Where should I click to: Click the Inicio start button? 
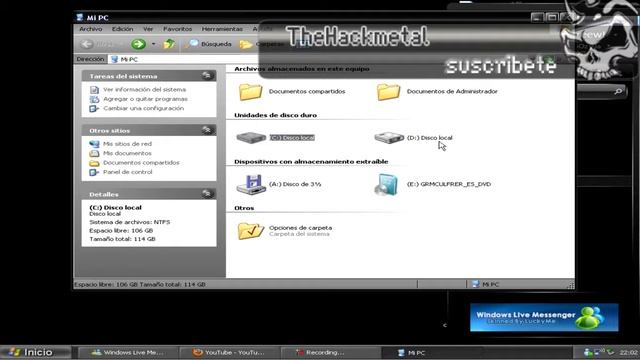(x=36, y=352)
